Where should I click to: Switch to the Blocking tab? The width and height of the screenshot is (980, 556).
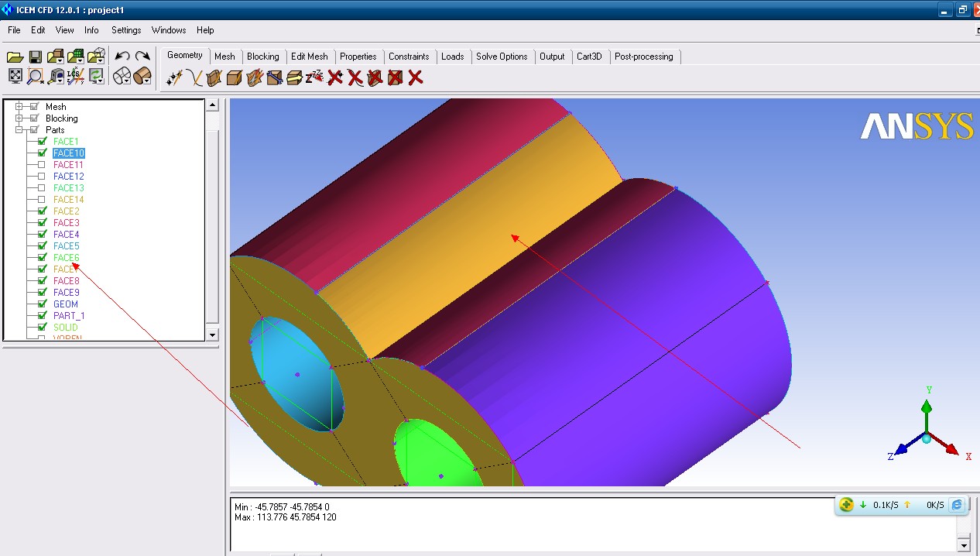pyautogui.click(x=262, y=57)
